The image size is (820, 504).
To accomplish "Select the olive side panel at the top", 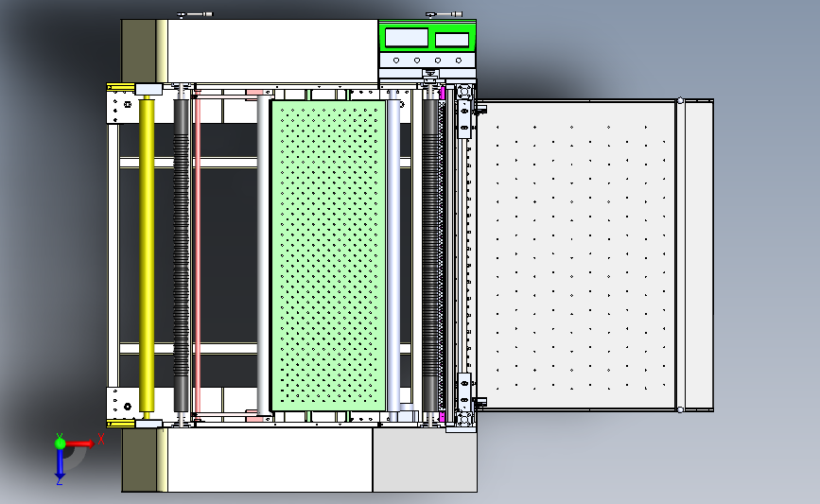I will (139, 51).
